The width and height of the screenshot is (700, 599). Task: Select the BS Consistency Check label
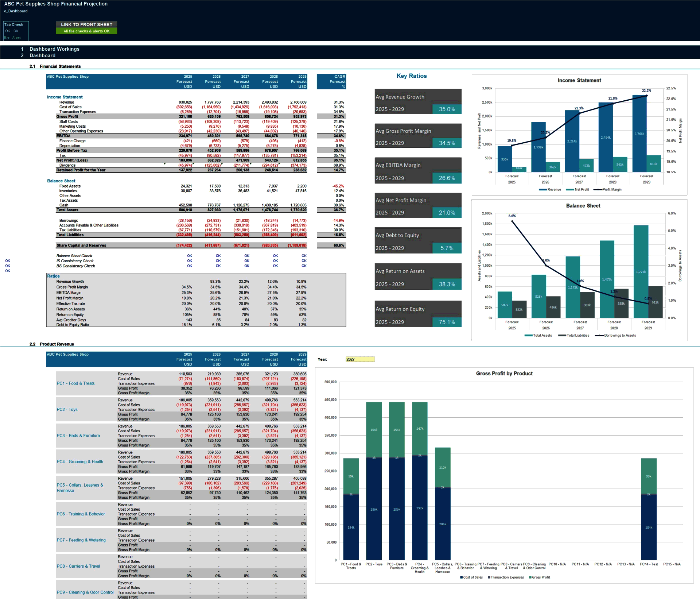point(75,266)
